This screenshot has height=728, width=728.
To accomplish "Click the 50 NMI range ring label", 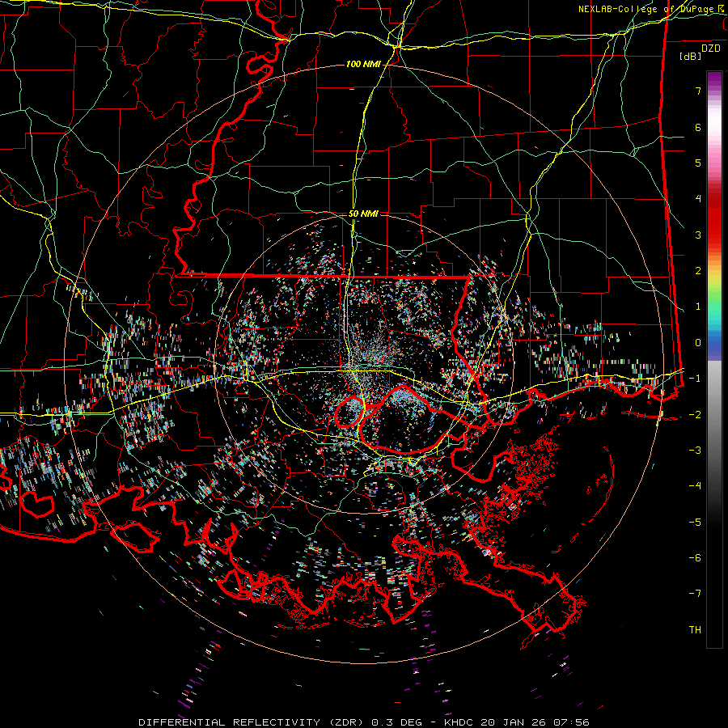I will point(363,214).
